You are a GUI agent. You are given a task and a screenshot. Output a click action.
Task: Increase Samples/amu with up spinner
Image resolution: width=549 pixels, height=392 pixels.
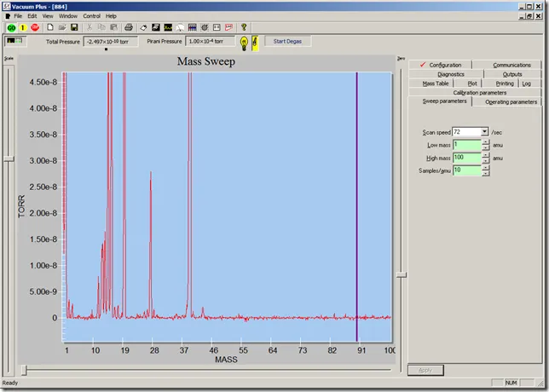point(486,167)
